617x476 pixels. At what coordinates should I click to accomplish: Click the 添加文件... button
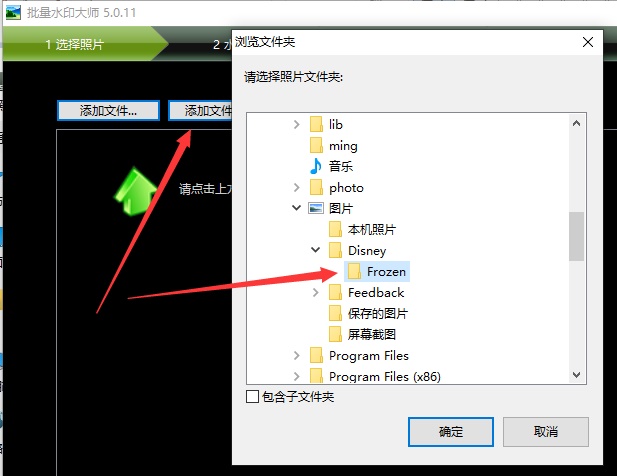click(108, 111)
